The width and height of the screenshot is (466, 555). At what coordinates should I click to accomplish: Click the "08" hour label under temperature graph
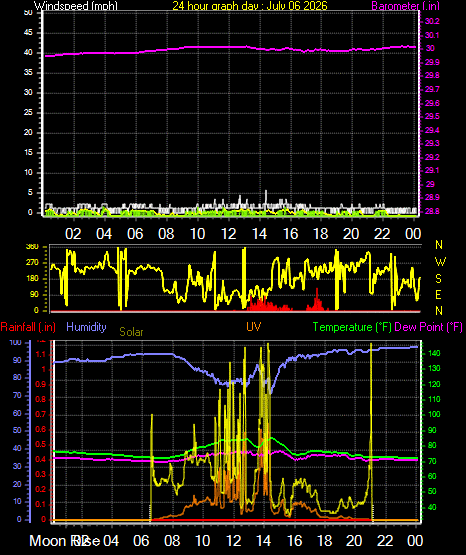click(x=172, y=541)
